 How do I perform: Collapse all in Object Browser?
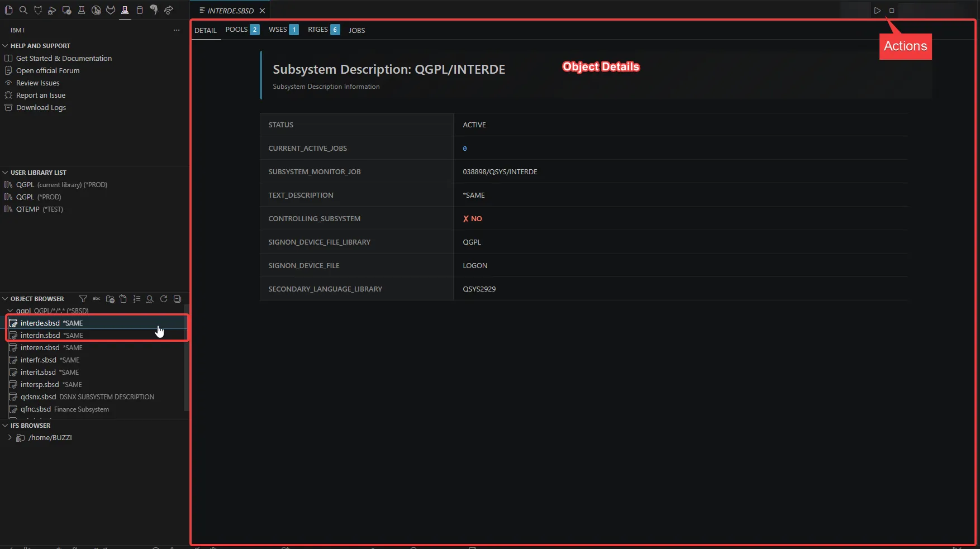[178, 299]
